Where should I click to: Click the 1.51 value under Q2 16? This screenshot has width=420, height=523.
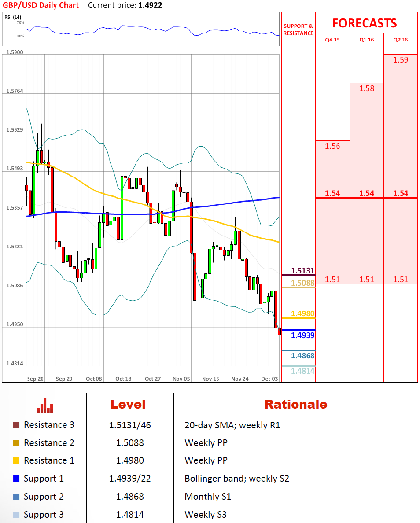point(400,280)
